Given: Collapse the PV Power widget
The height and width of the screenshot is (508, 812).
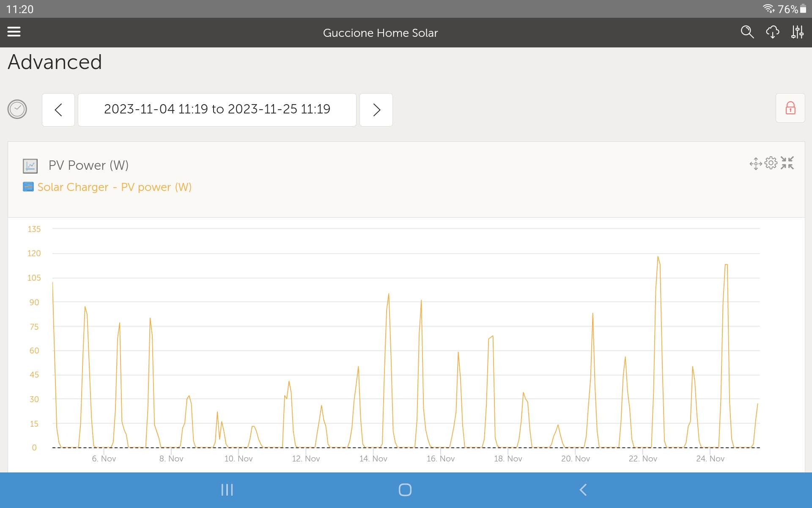Looking at the screenshot, I should click(787, 163).
